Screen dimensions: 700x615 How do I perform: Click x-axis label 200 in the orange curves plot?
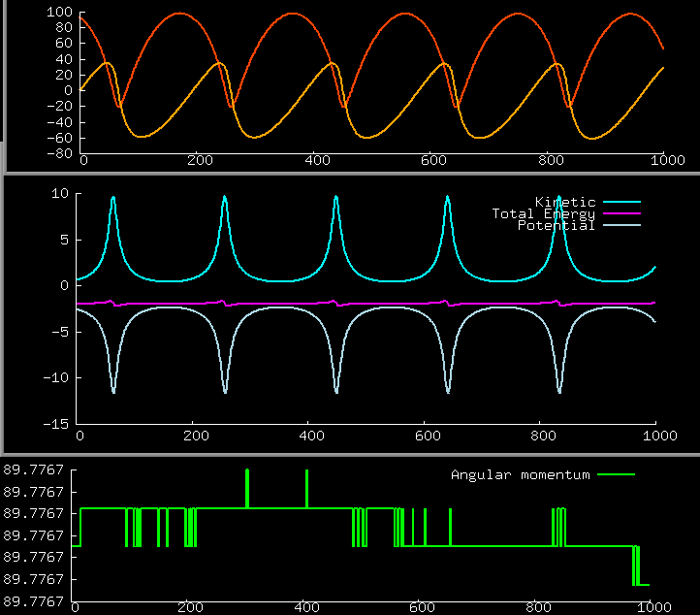point(200,160)
